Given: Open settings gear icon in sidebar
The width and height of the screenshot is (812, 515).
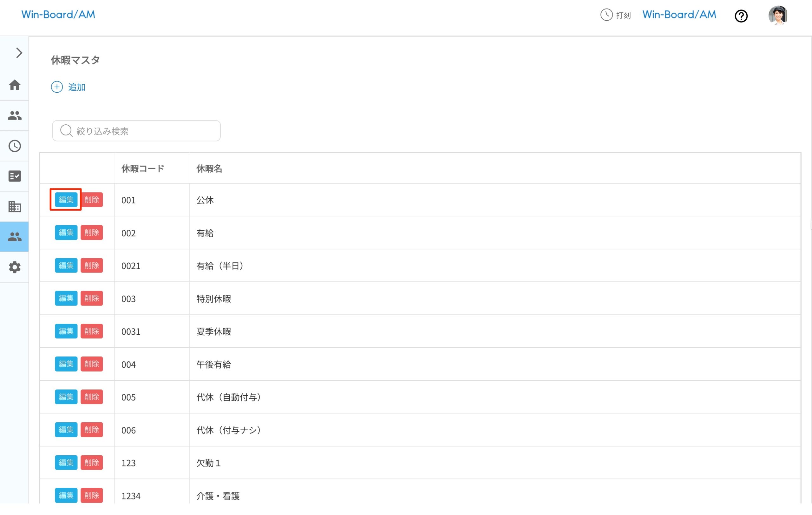Looking at the screenshot, I should [15, 267].
